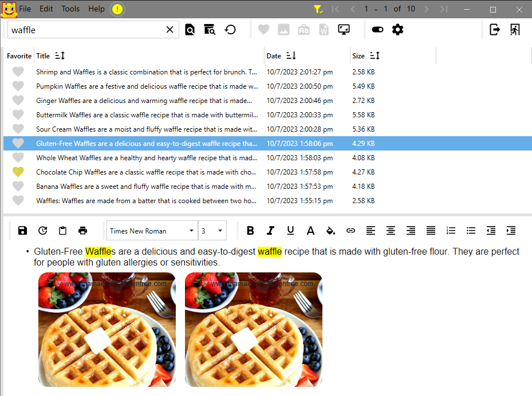Open the font size 3 dropdown
Viewport: 532px width, 396px height.
tap(212, 231)
